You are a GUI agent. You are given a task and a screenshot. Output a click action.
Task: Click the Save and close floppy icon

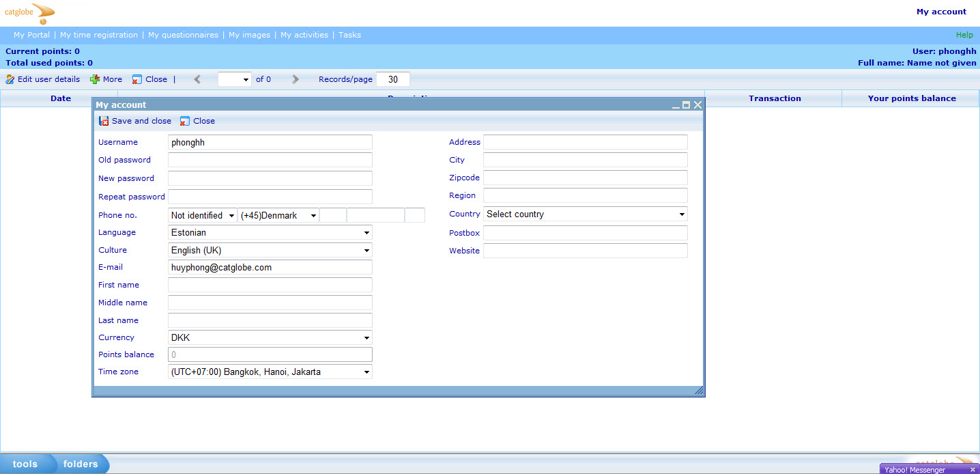[104, 121]
